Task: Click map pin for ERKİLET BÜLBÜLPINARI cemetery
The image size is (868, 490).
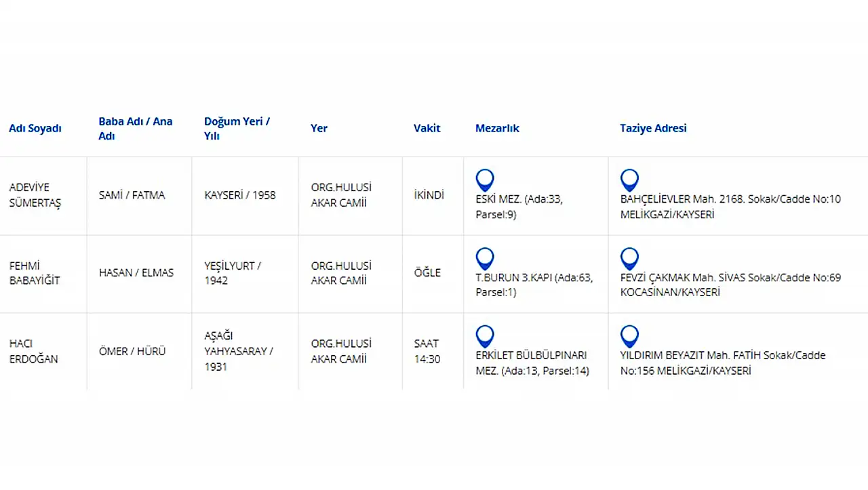Action: (x=485, y=336)
